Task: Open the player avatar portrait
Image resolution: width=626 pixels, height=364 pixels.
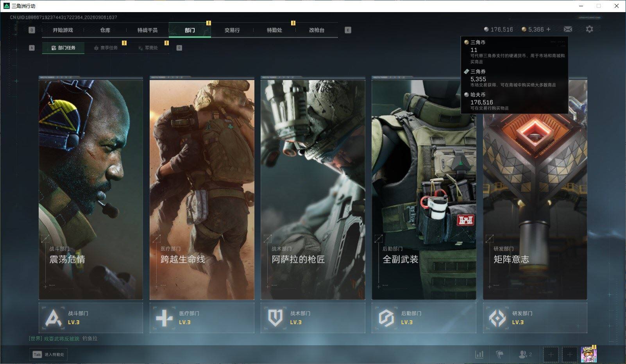Action: (588, 355)
